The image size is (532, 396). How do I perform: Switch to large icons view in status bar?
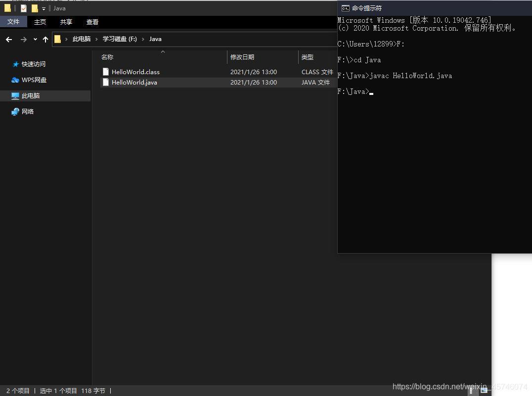tap(484, 391)
